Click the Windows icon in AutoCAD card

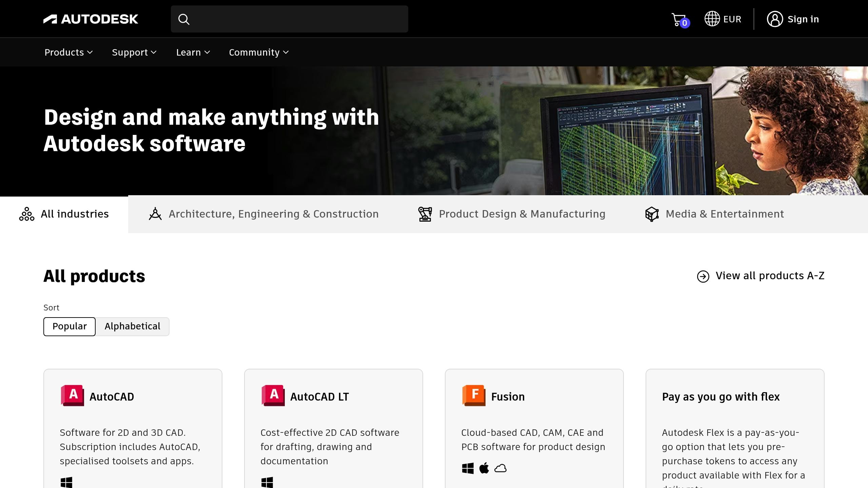tap(66, 483)
